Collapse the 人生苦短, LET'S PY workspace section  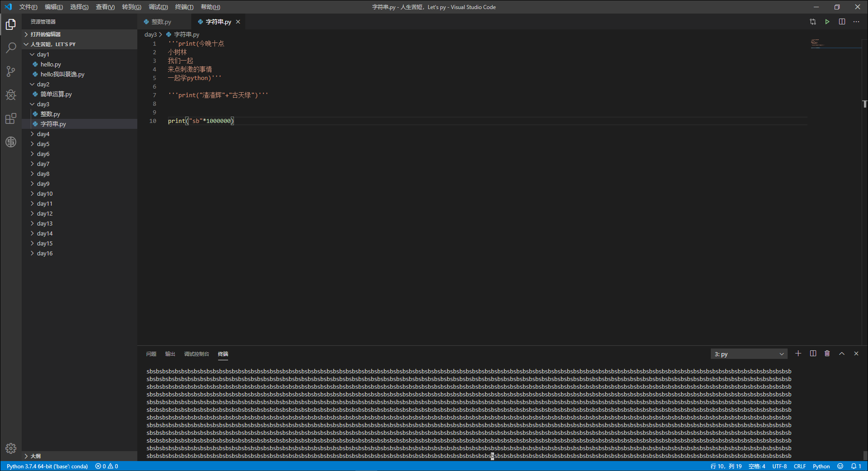[79, 44]
